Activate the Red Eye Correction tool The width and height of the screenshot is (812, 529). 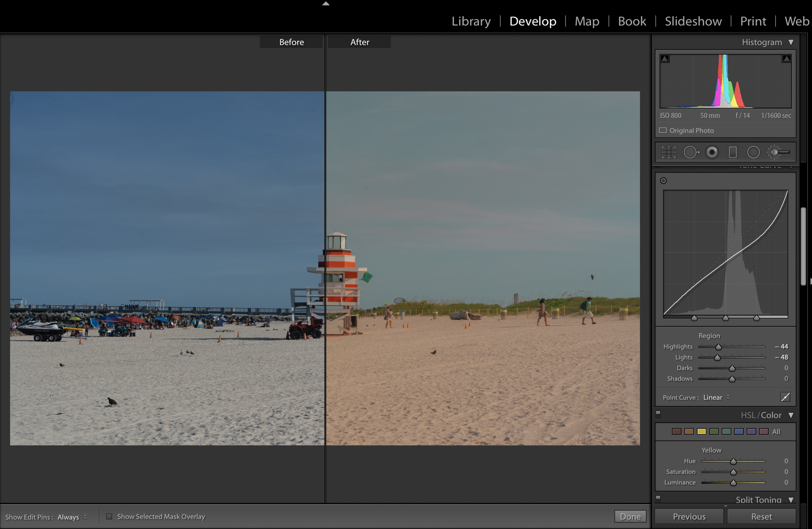point(712,152)
